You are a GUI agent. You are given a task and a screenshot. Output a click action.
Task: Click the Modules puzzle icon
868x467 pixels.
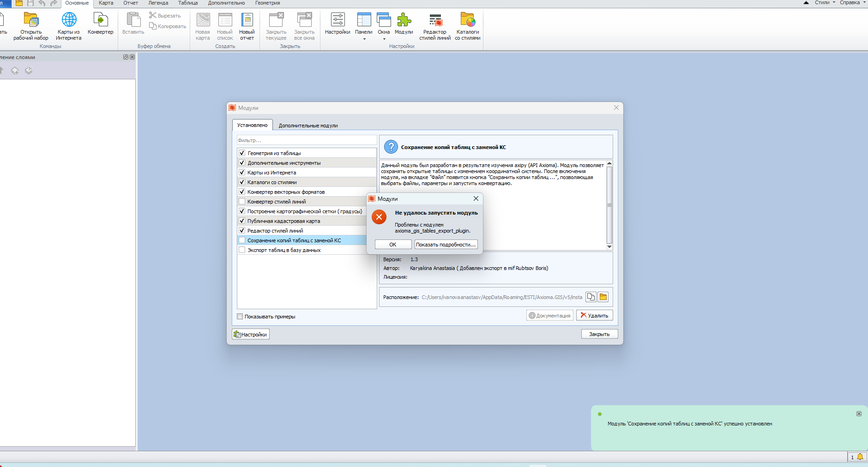tap(404, 20)
